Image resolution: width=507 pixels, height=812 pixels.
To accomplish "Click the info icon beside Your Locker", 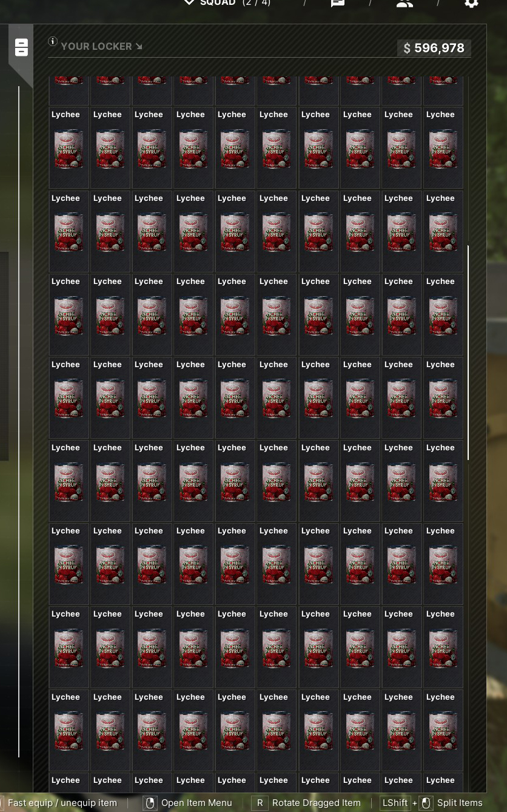I will click(53, 41).
